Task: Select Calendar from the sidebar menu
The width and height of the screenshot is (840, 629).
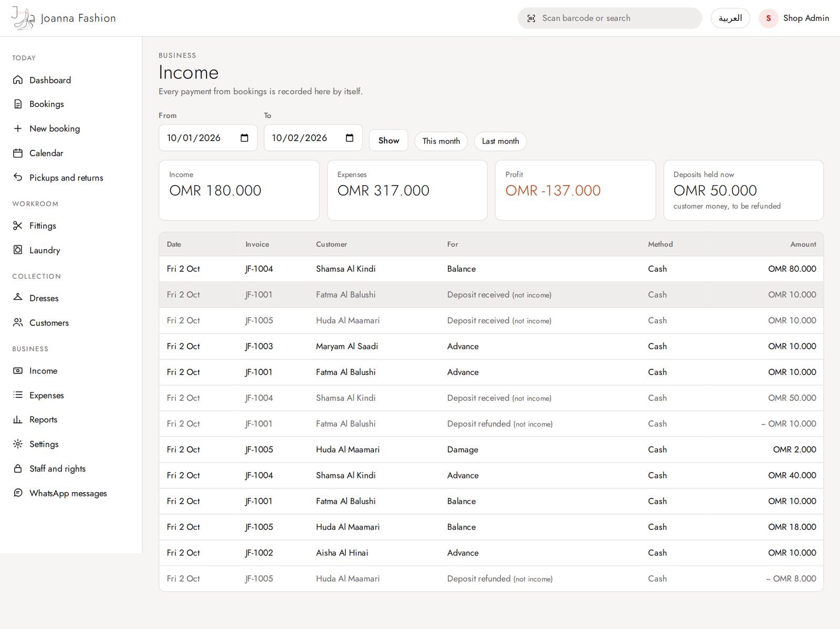Action: pos(46,153)
